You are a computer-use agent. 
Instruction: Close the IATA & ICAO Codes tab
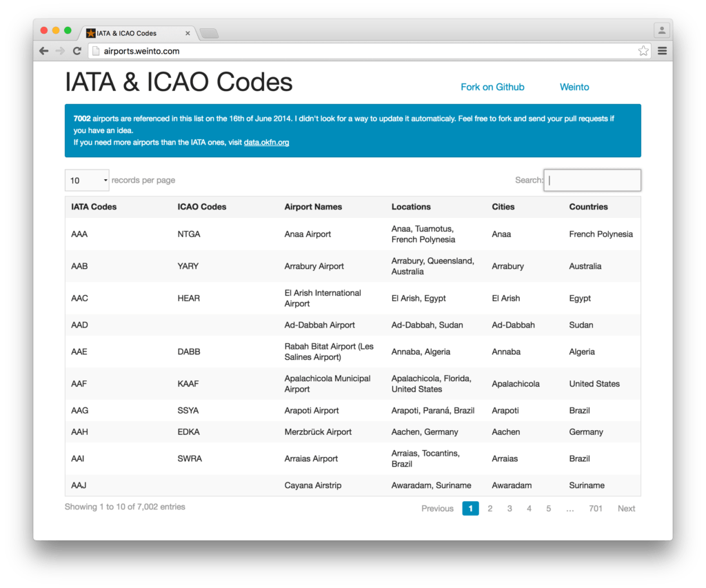point(188,33)
